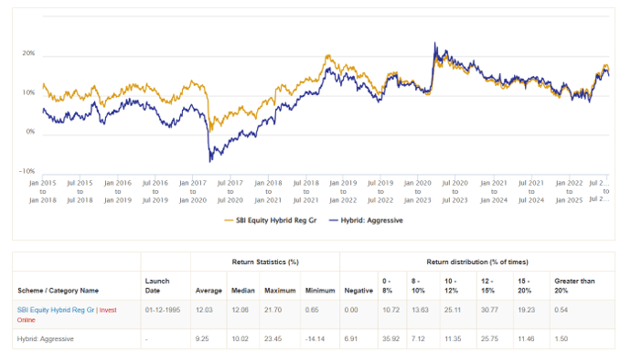Click the 20% y-axis label
Screen dimensions: 631x364
pyautogui.click(x=28, y=53)
